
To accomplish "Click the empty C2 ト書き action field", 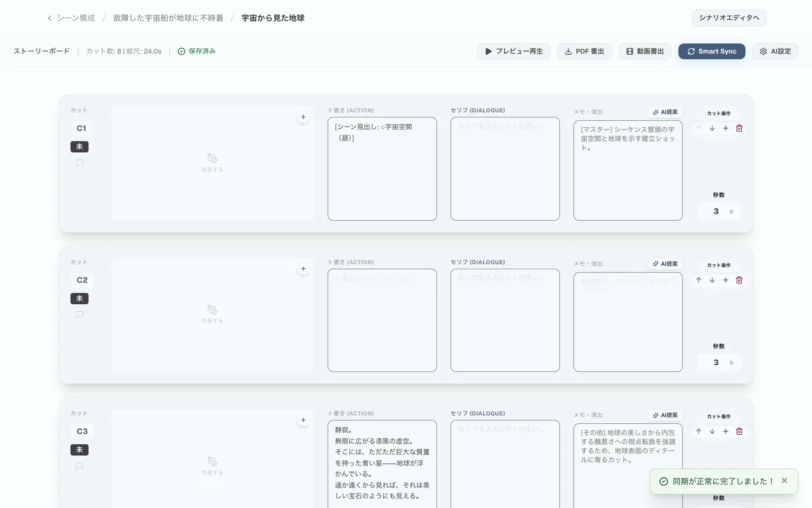I will 382,320.
